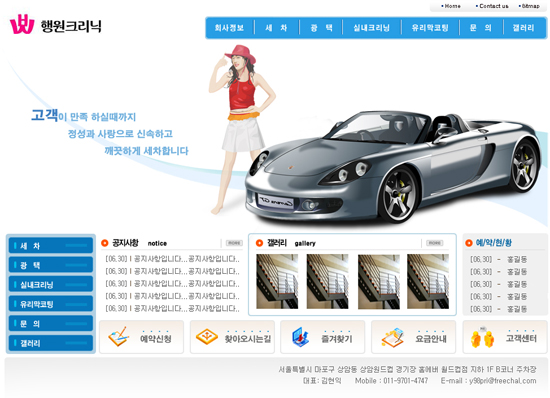Open the 찾아오시는길 directions icon
The image size is (550, 398).
[x=207, y=337]
